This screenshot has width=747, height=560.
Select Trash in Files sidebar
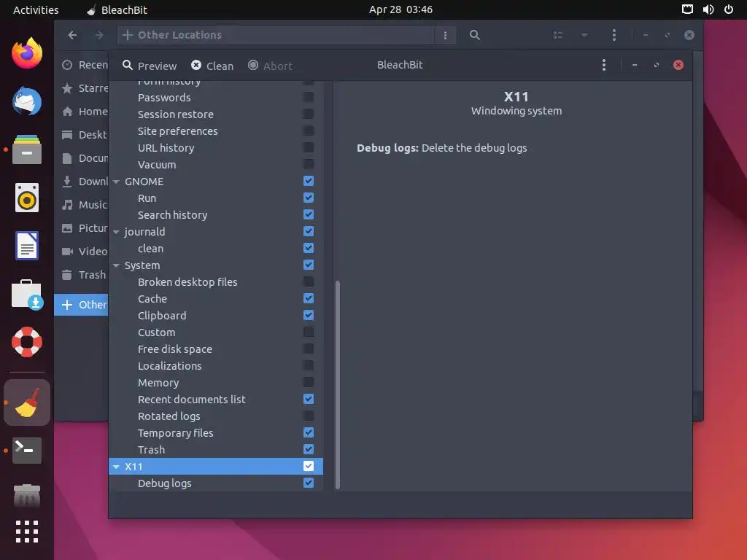(x=82, y=275)
